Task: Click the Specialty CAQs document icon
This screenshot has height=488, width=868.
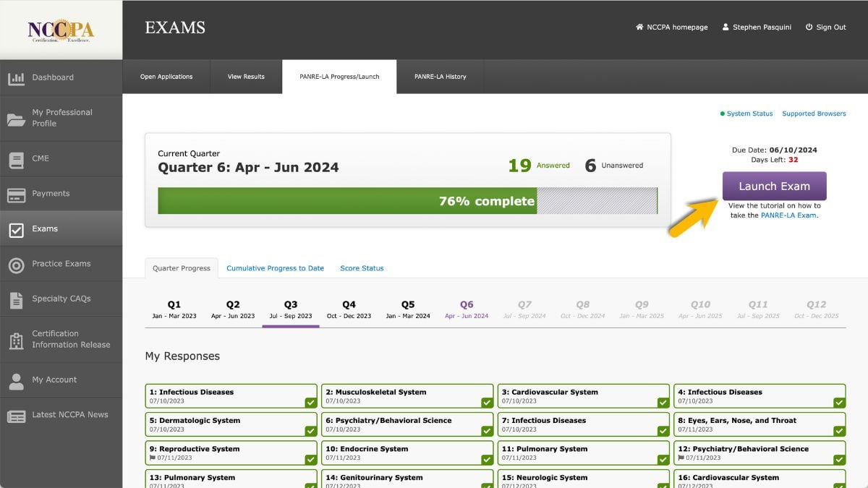Action: 16,299
